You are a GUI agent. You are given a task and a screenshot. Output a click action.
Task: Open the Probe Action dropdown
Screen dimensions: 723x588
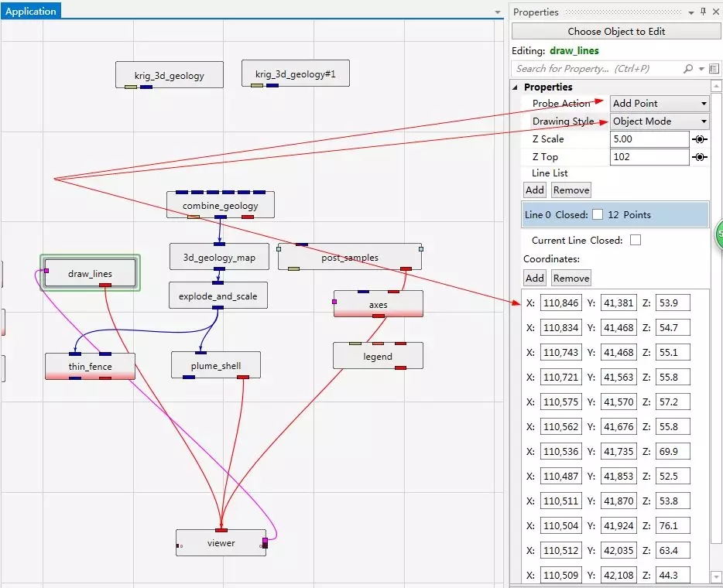pyautogui.click(x=660, y=103)
